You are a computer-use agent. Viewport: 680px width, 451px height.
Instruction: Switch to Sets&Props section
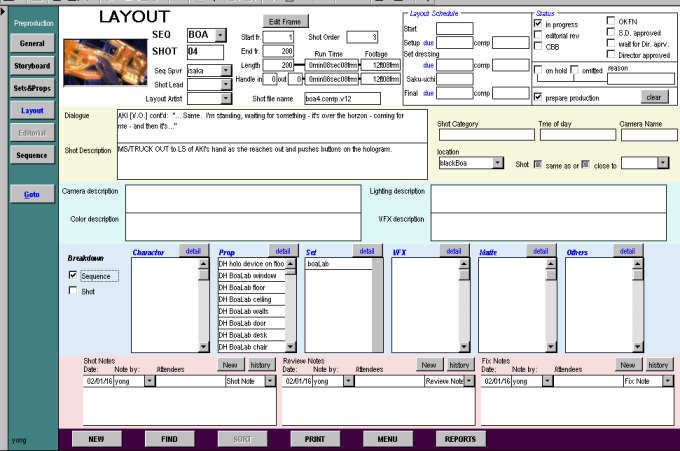tap(32, 88)
